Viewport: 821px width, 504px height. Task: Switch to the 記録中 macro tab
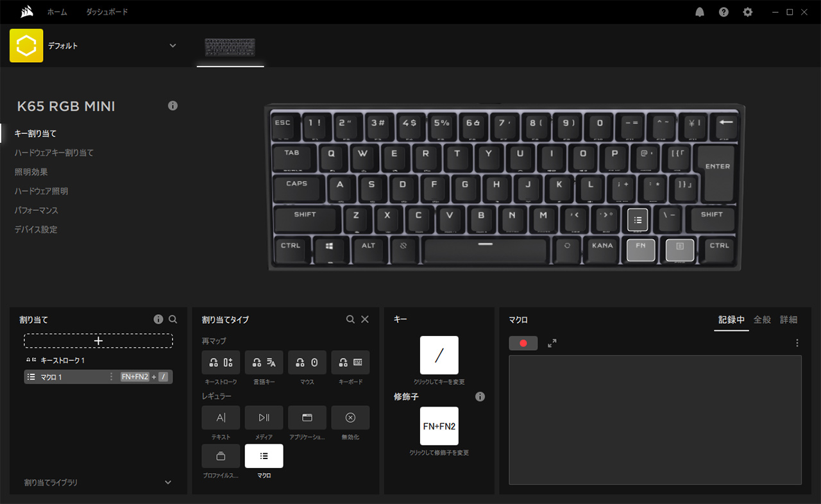click(731, 319)
